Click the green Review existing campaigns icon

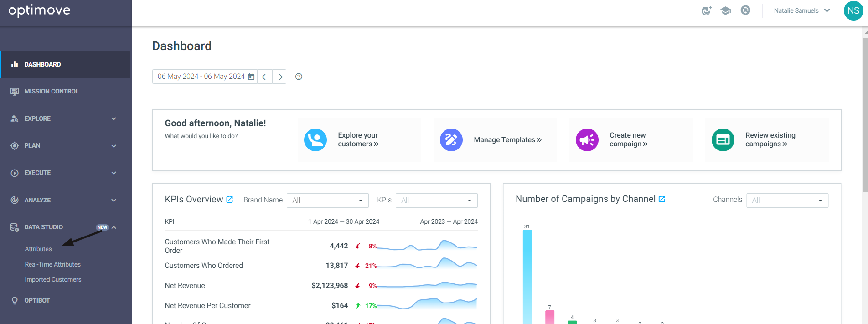(723, 140)
